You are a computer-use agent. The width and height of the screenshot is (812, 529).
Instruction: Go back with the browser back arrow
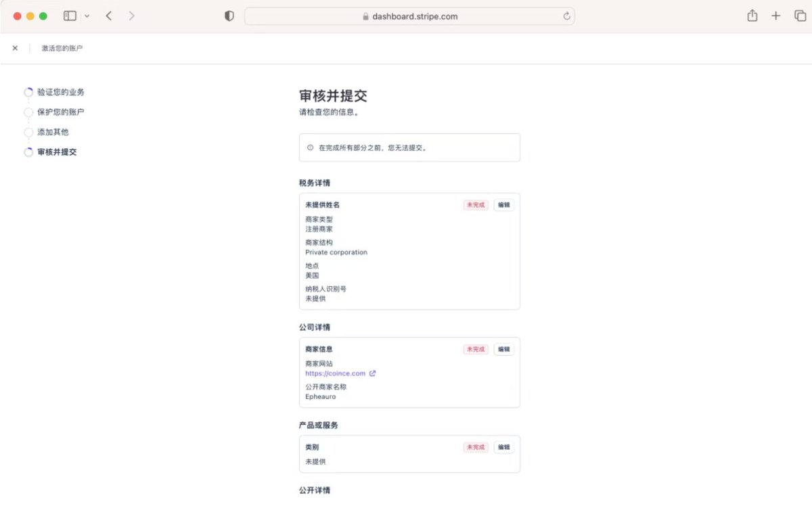[x=108, y=16]
